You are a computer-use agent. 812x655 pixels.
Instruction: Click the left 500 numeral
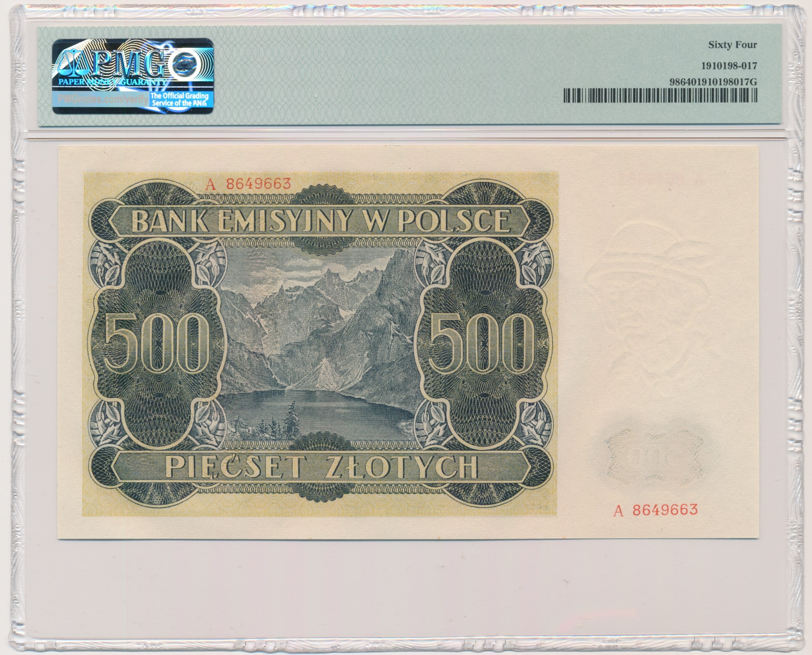[x=157, y=344]
